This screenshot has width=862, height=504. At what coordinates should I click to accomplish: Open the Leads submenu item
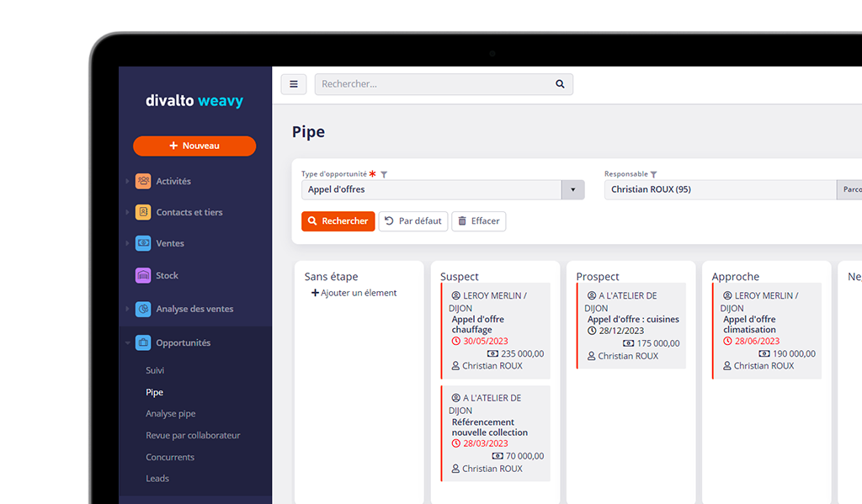(x=157, y=479)
